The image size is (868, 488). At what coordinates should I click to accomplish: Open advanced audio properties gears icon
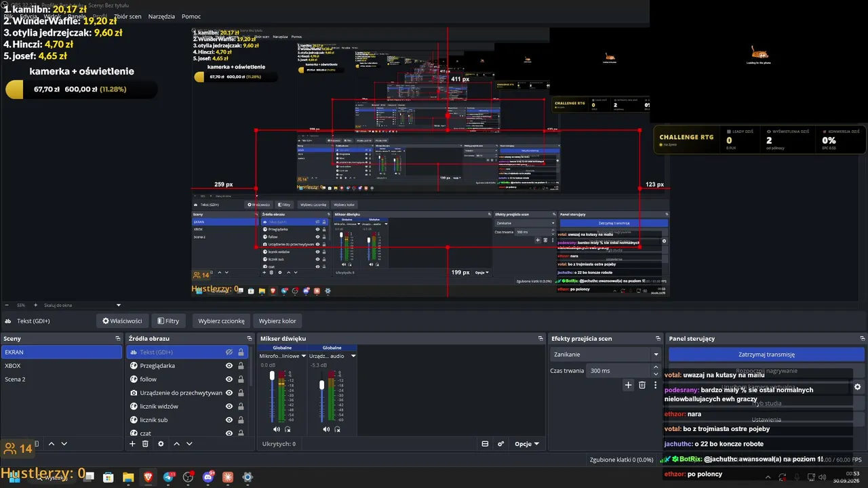(501, 444)
